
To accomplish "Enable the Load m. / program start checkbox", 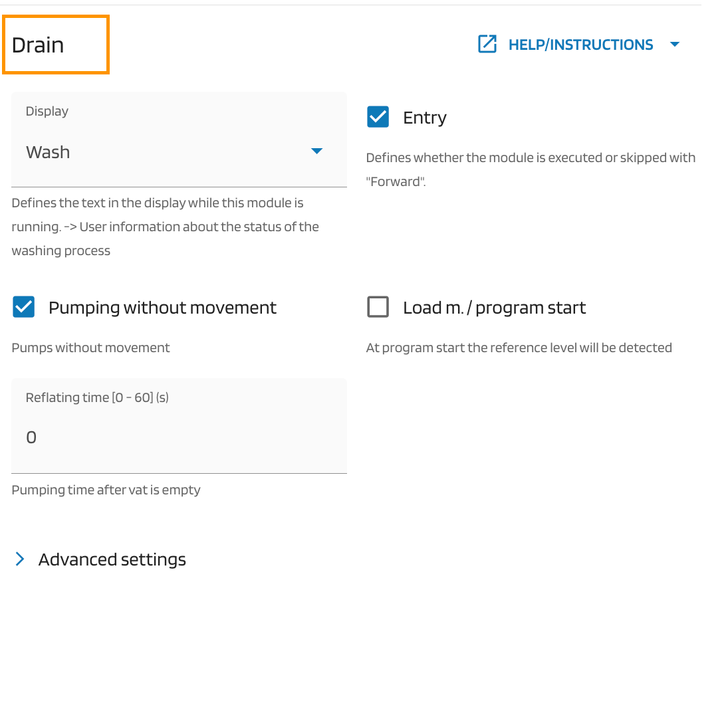I will [x=378, y=307].
